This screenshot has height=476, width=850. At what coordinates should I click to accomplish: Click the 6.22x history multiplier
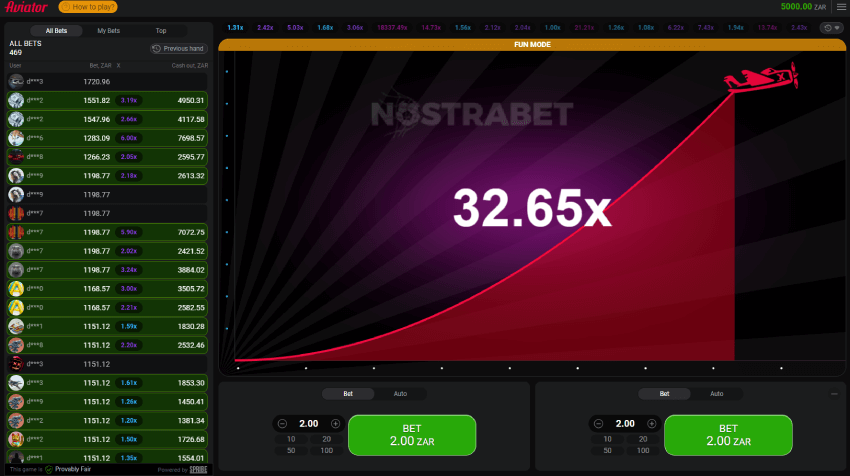(x=675, y=28)
